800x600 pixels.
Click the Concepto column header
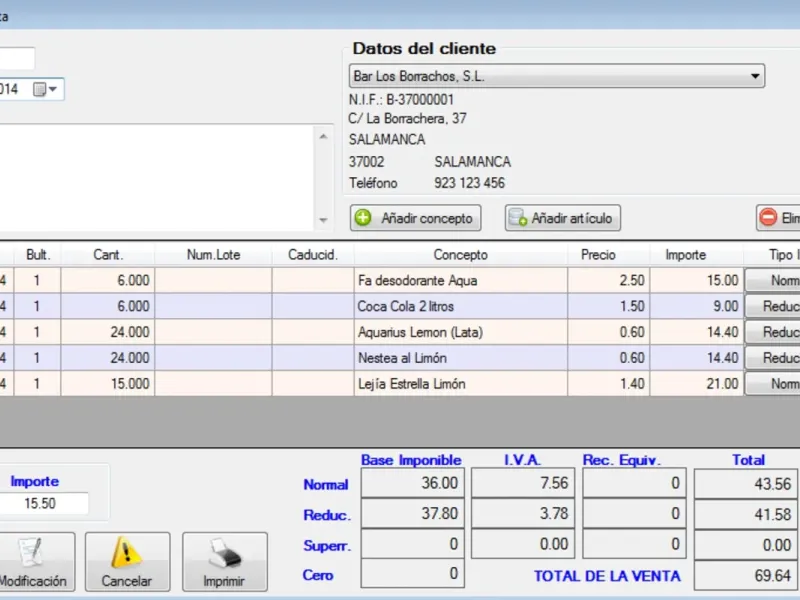(461, 255)
